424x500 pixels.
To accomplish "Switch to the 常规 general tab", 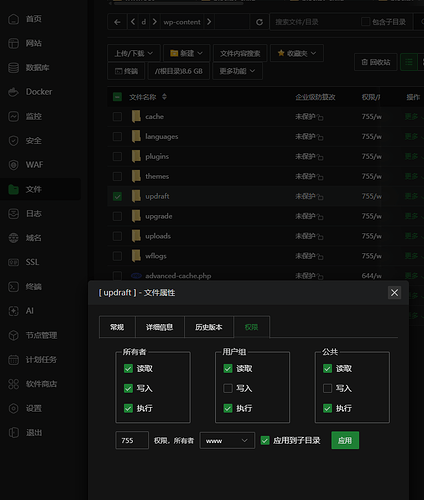I will coord(117,327).
